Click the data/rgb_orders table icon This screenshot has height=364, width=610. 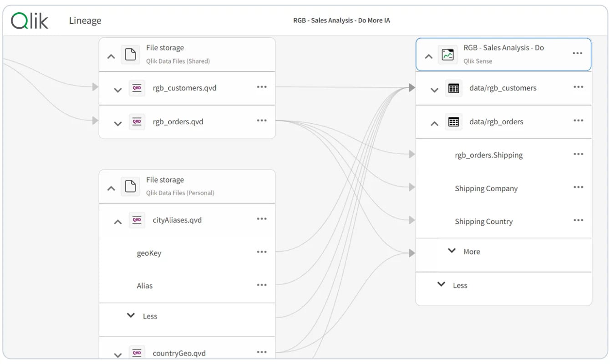(453, 122)
